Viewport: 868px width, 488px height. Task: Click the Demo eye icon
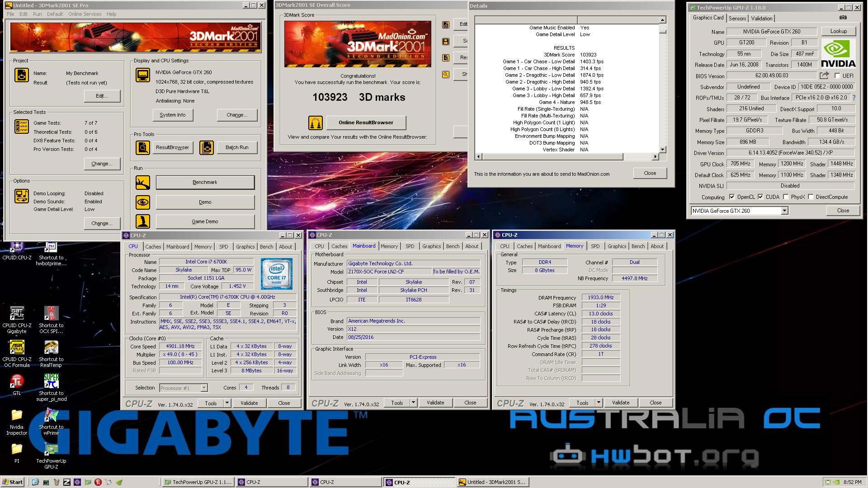click(x=143, y=202)
